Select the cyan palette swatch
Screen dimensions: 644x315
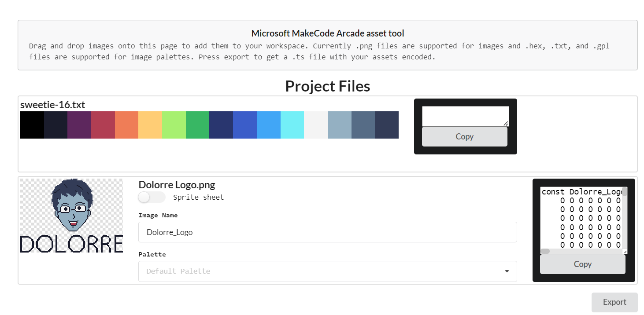292,125
